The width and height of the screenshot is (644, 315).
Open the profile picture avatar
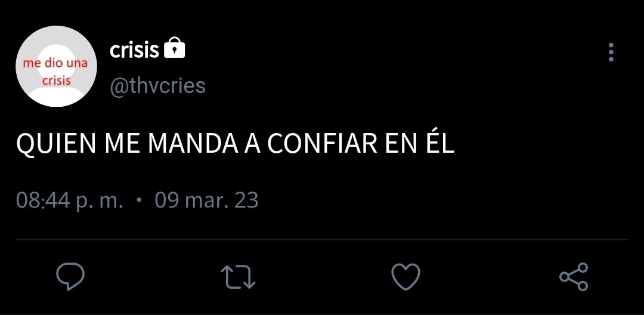[56, 66]
